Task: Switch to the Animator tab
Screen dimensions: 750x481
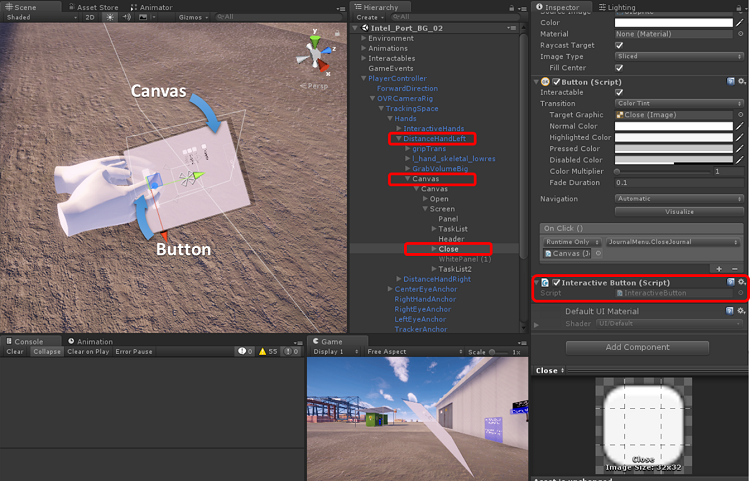Action: pyautogui.click(x=151, y=7)
